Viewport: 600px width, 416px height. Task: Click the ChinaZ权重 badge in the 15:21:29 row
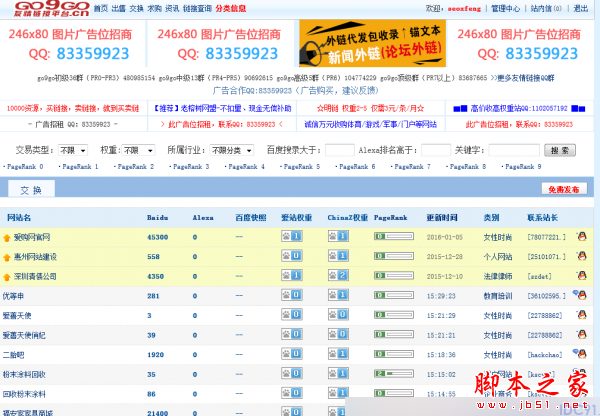coord(338,315)
